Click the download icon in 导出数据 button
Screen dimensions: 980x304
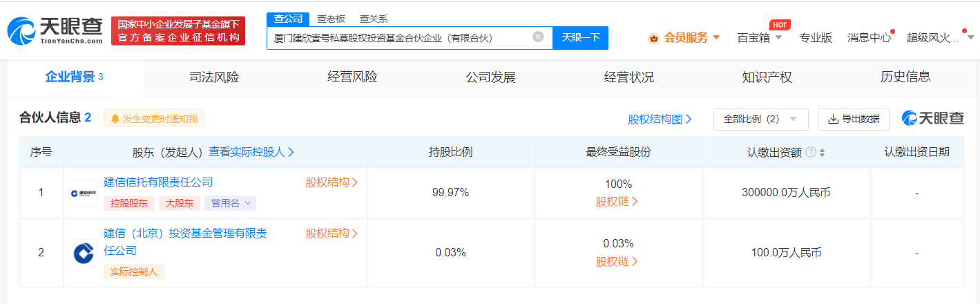point(833,119)
